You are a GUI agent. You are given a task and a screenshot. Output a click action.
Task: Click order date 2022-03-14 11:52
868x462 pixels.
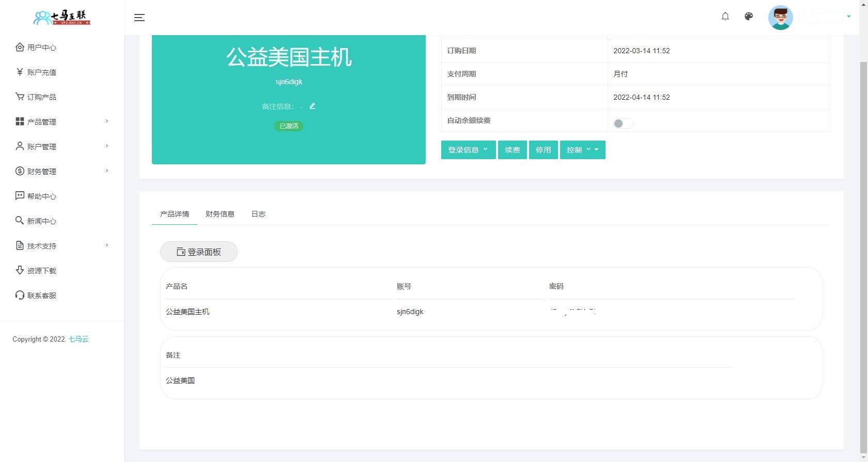[642, 51]
